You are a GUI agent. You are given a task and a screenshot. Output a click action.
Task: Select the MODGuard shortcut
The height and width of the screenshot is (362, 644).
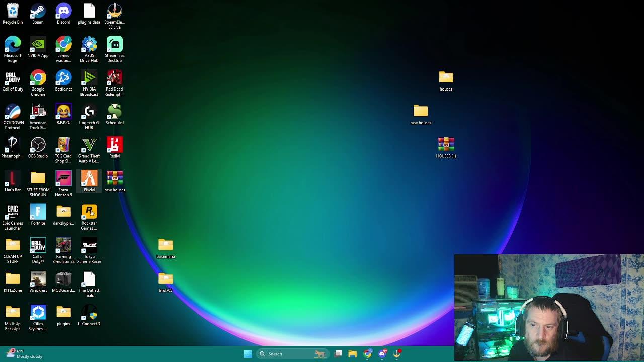(63, 282)
